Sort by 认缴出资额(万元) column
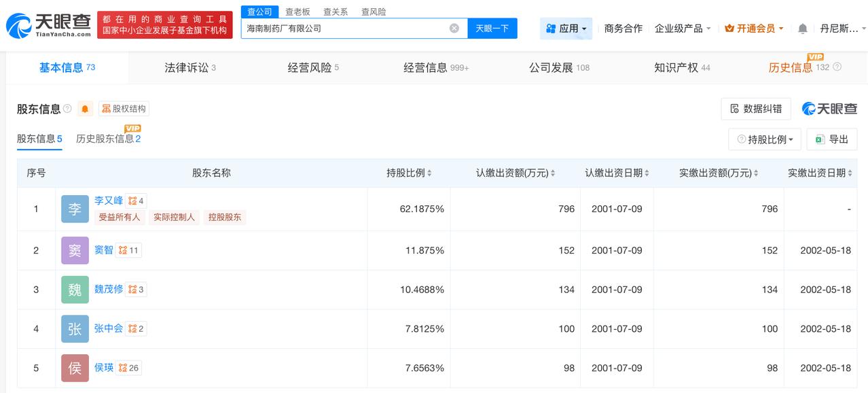 pos(516,173)
